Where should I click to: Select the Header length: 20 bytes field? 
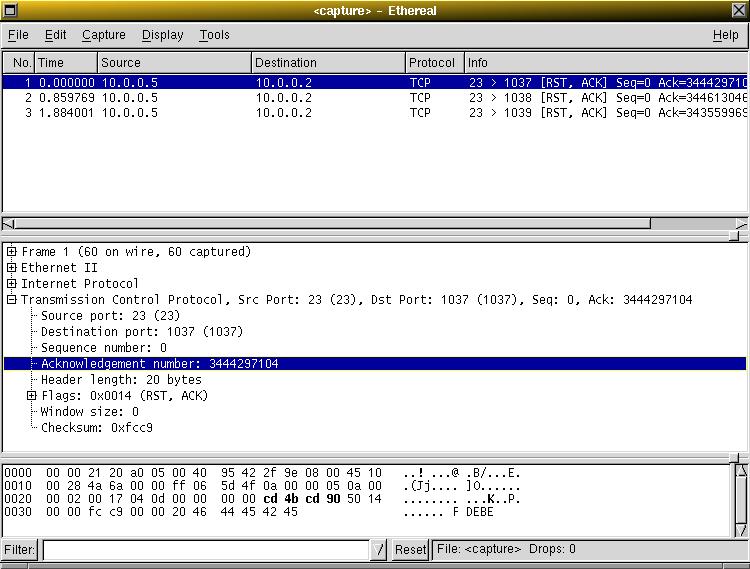coord(121,380)
